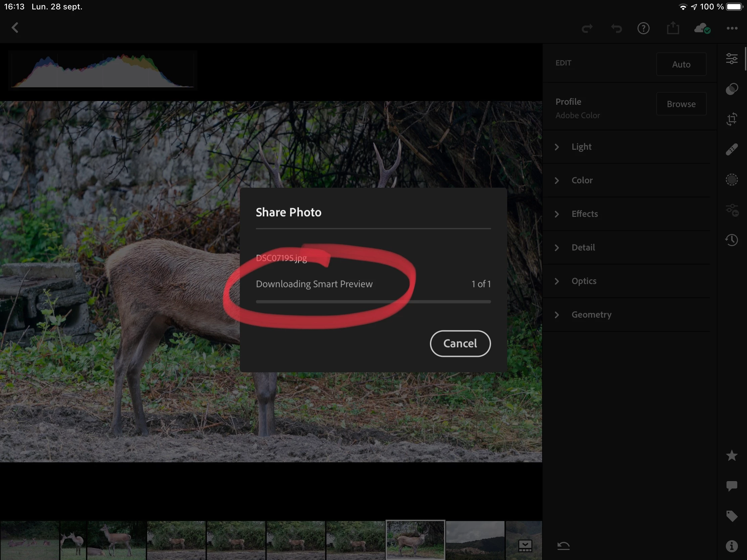Open the help question mark icon
This screenshot has width=747, height=560.
pyautogui.click(x=643, y=28)
